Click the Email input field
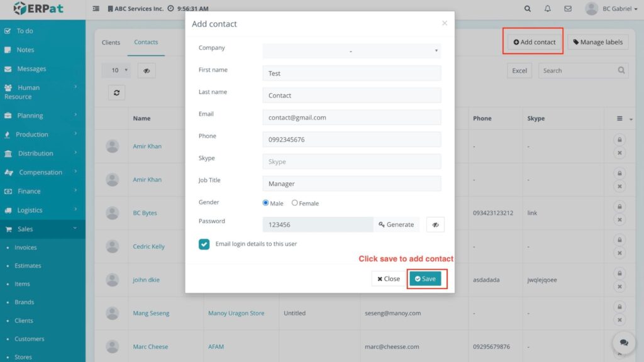Image resolution: width=644 pixels, height=362 pixels. 352,118
